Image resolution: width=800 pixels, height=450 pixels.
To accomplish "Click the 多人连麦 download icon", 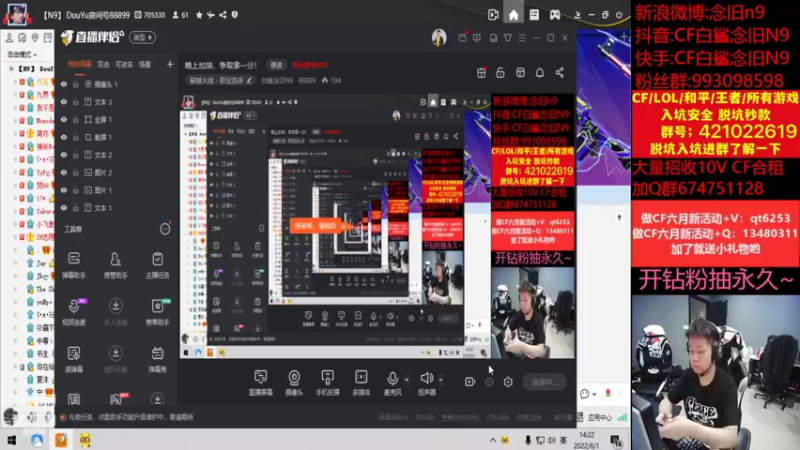I will click(x=115, y=306).
